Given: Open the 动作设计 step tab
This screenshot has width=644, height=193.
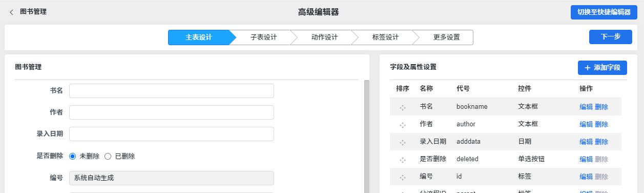Looking at the screenshot, I should [x=324, y=37].
